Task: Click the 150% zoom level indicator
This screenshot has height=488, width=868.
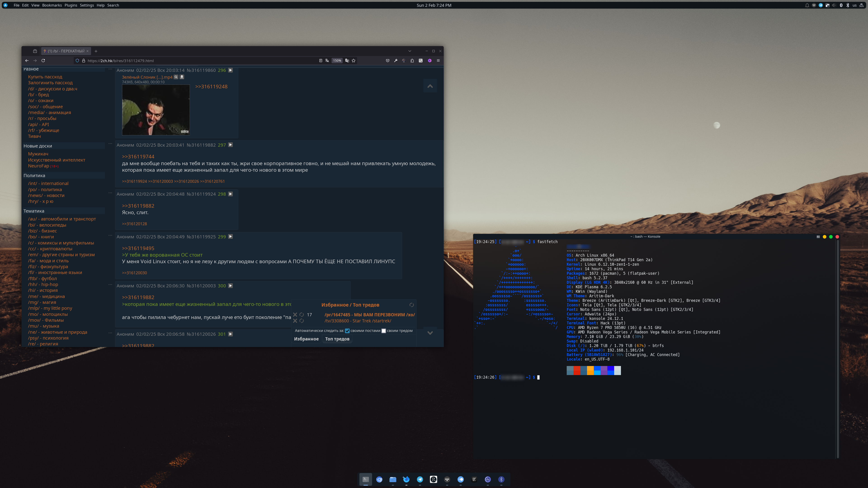Action: click(337, 61)
